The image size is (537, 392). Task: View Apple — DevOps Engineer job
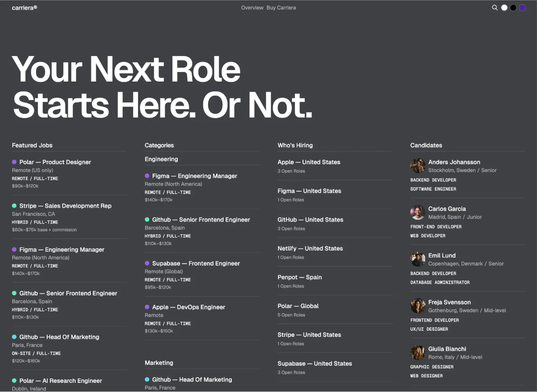click(188, 307)
